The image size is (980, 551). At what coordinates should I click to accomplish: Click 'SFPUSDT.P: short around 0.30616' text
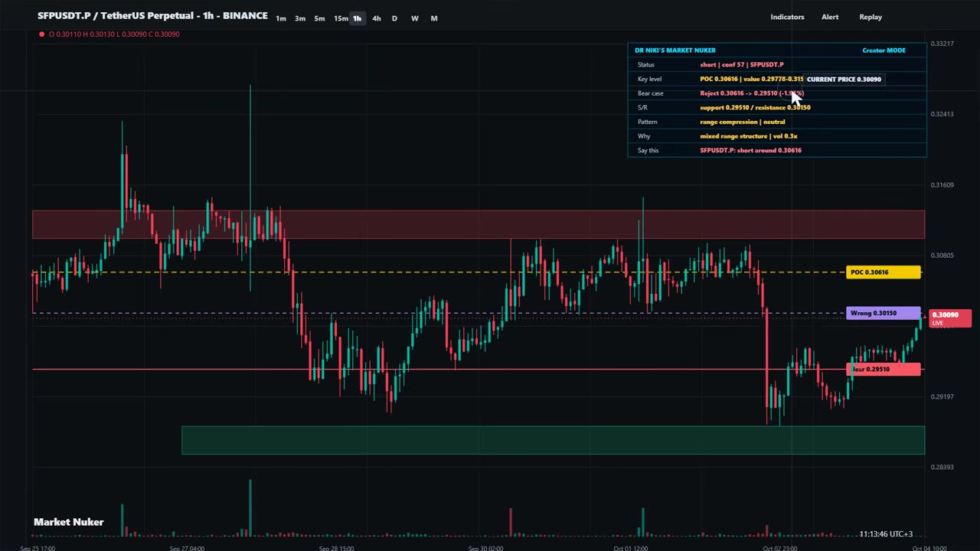pyautogui.click(x=750, y=150)
